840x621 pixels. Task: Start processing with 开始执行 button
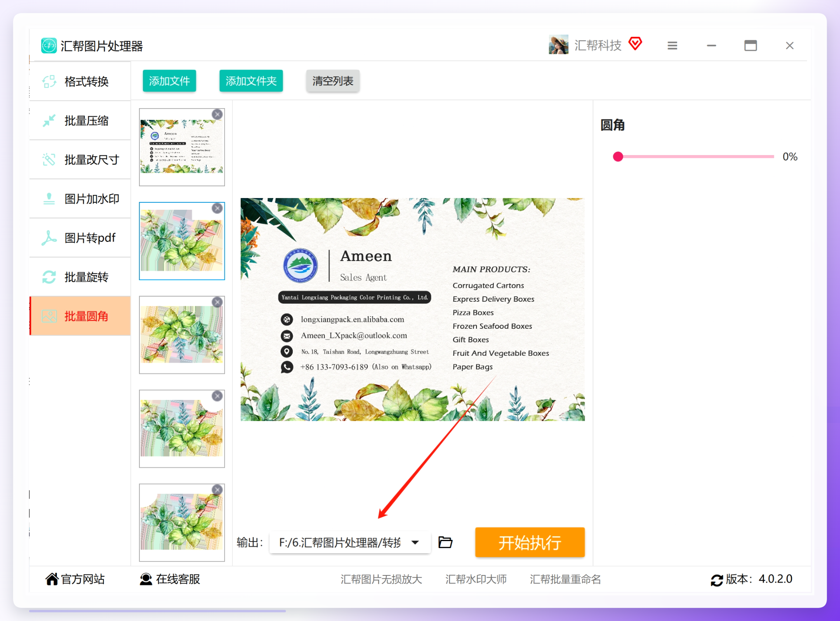tap(530, 542)
